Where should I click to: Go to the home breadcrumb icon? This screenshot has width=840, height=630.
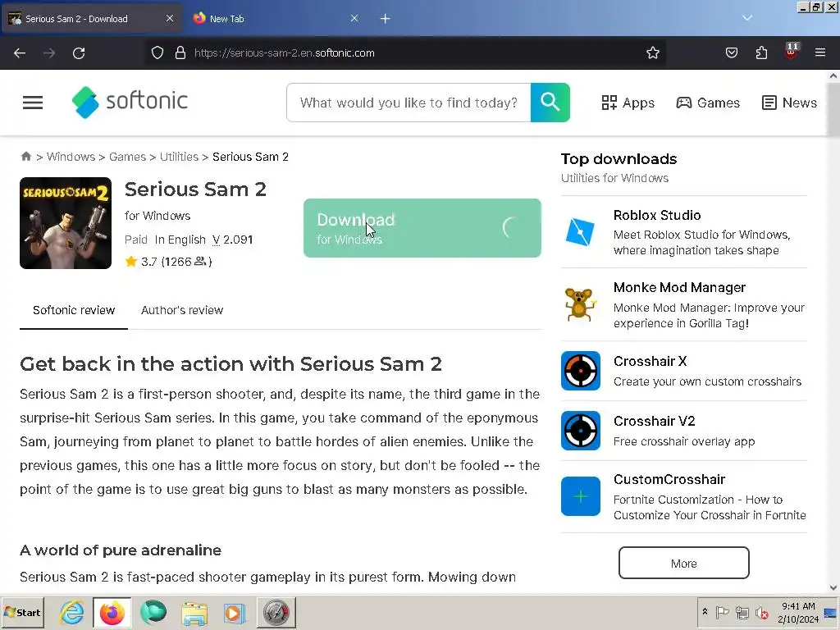25,157
